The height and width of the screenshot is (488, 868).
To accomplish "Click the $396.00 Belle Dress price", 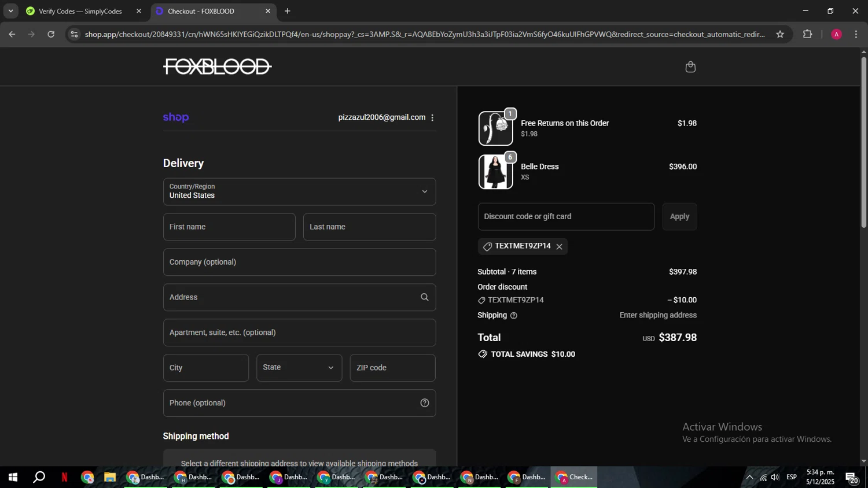I will pyautogui.click(x=683, y=167).
